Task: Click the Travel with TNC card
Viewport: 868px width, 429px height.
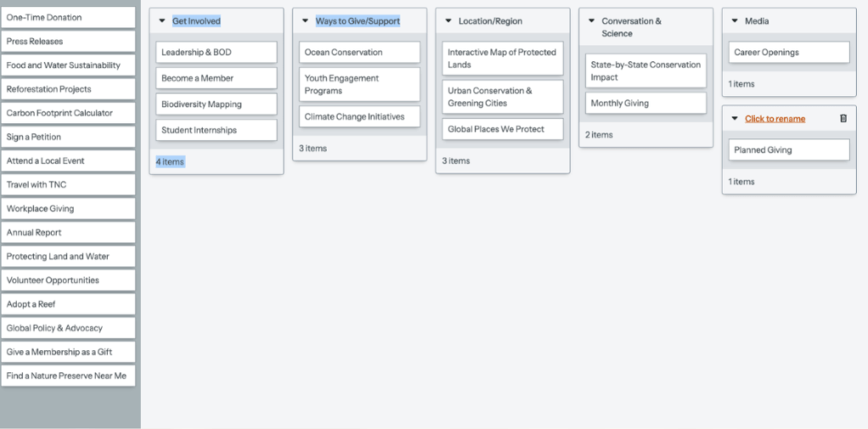Action: pyautogui.click(x=68, y=184)
